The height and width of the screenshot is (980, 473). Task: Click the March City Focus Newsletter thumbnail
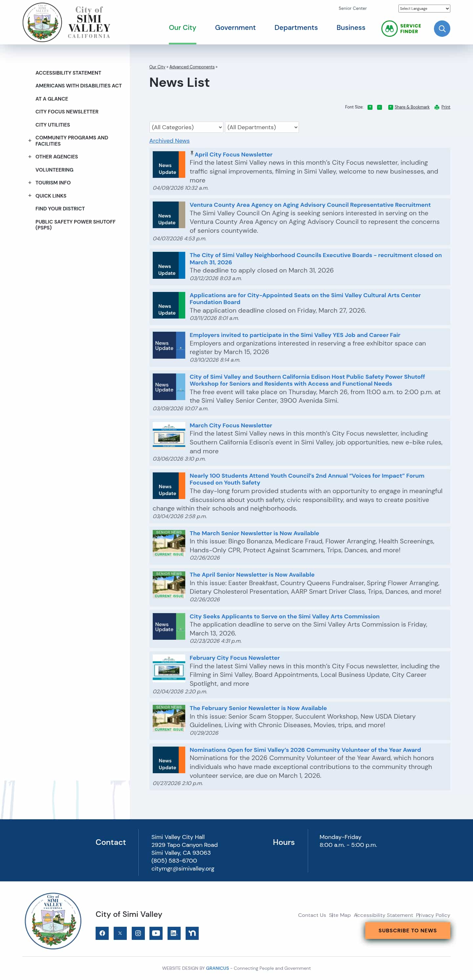[169, 435]
